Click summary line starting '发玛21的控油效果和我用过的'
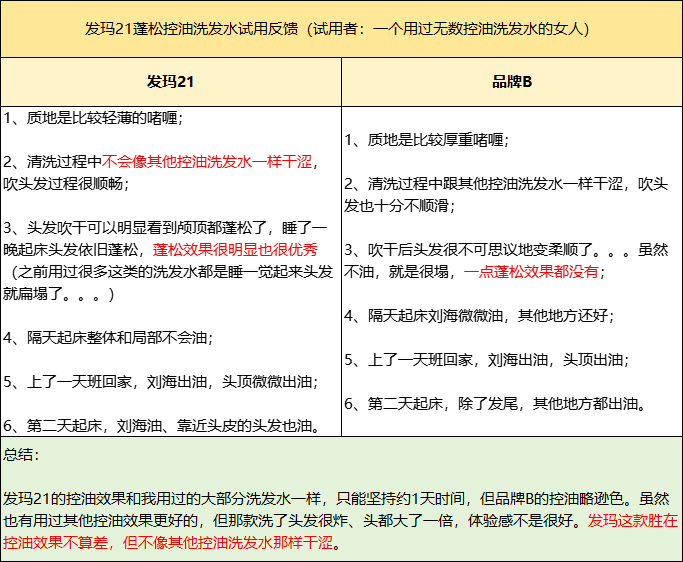The height and width of the screenshot is (562, 683). point(336,499)
